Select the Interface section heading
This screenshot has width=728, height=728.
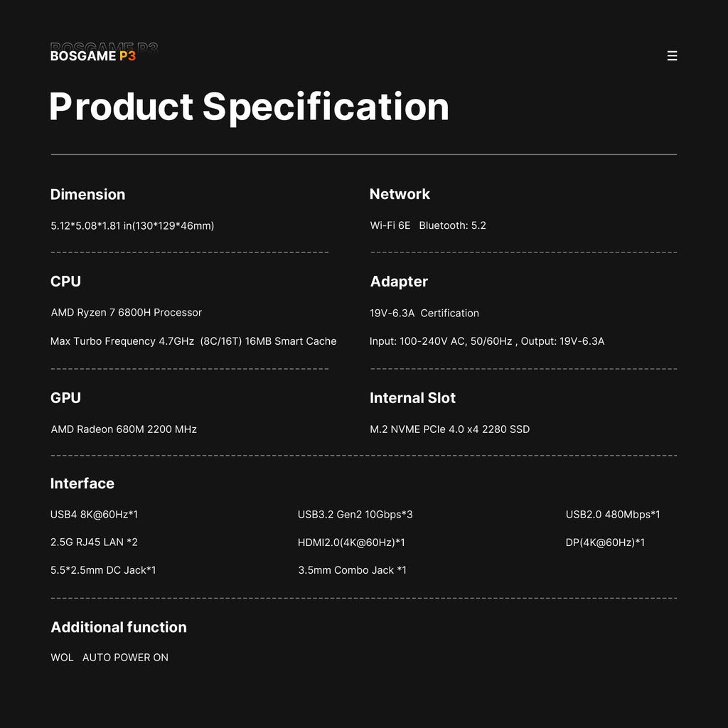pyautogui.click(x=82, y=483)
